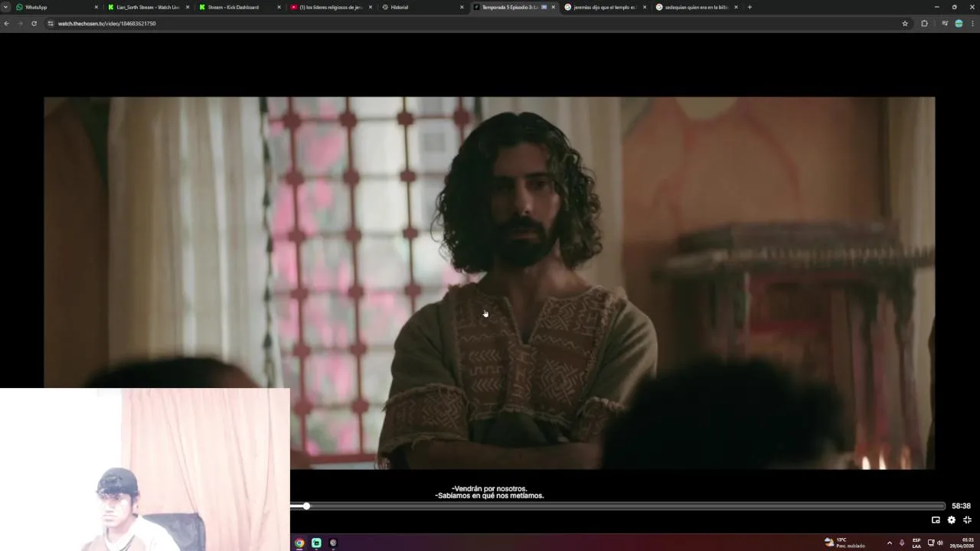The height and width of the screenshot is (551, 980).
Task: Go forward in browser history
Action: click(x=20, y=24)
